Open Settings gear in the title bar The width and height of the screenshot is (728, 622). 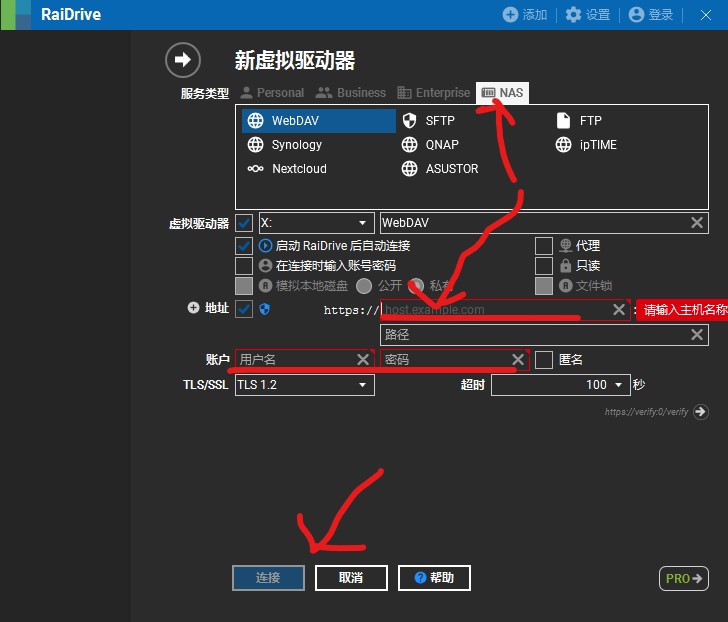coord(573,15)
